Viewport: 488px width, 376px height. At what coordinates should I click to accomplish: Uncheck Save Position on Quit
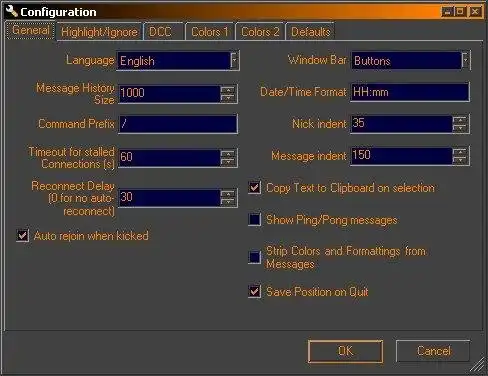(x=254, y=291)
